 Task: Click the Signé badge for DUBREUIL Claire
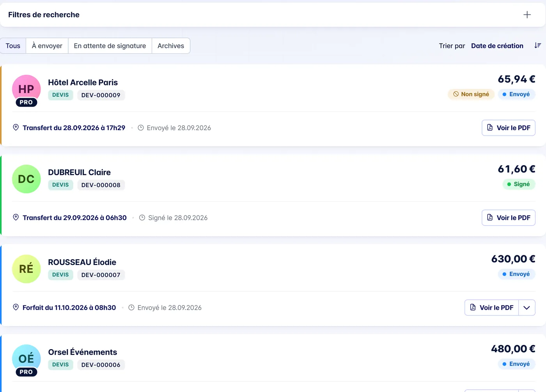[519, 184]
